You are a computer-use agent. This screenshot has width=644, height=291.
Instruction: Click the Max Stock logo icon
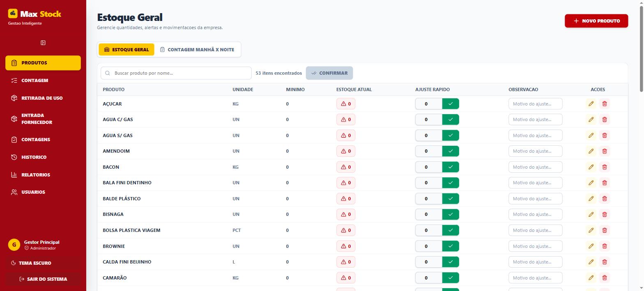(13, 14)
